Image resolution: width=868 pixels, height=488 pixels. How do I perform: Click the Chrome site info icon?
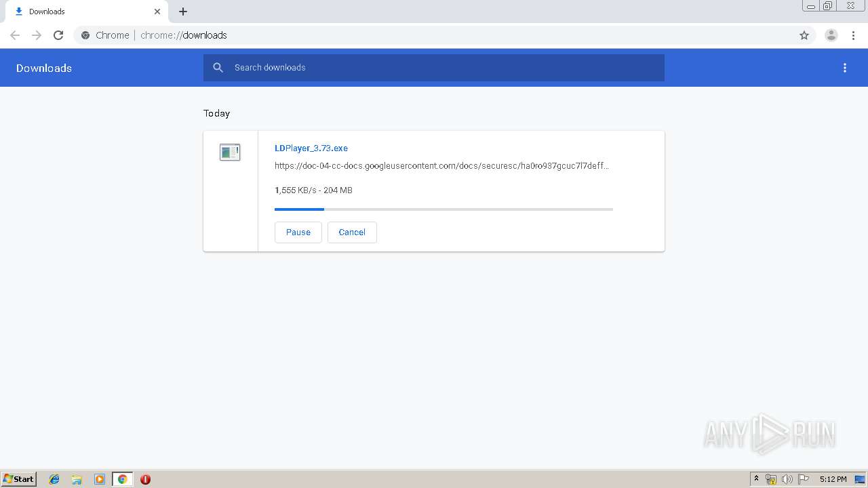[x=85, y=35]
